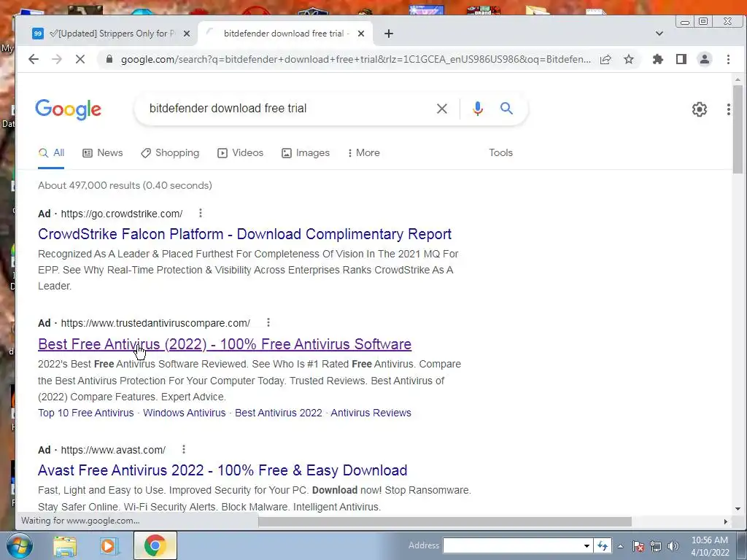This screenshot has width=747, height=560.
Task: Open a new tab with plus button
Action: point(389,34)
